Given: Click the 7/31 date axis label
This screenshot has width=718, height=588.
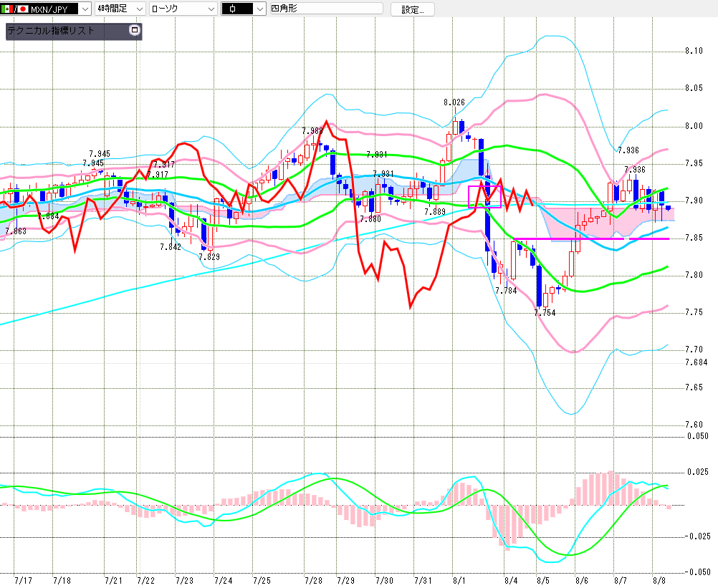Looking at the screenshot, I should point(423,581).
